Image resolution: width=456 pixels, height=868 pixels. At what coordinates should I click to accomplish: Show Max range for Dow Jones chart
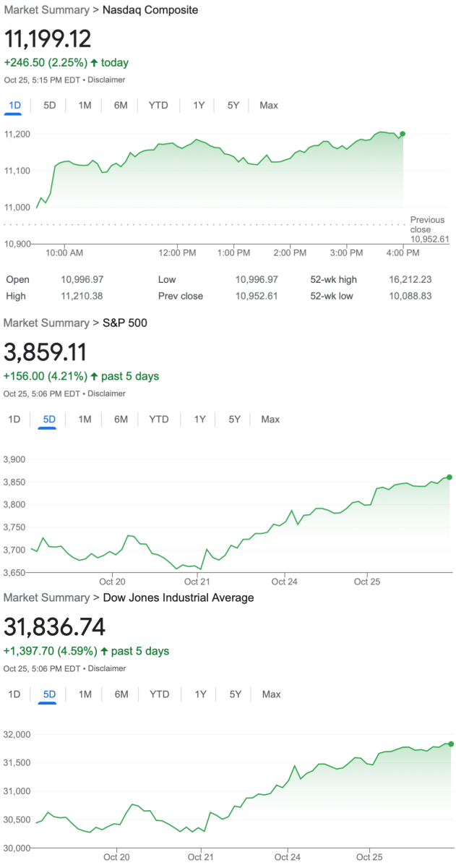271,694
